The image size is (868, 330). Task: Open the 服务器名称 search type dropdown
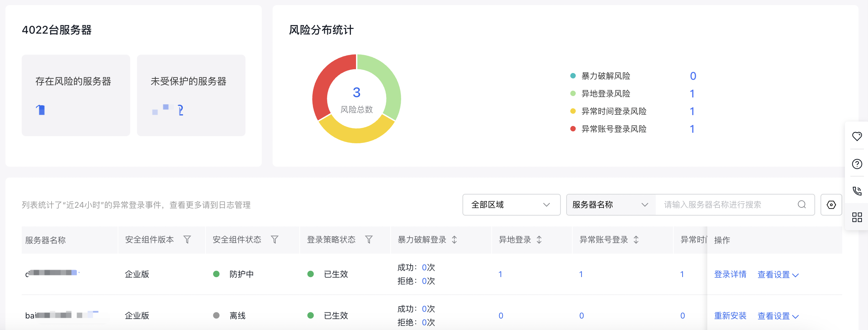pos(611,205)
